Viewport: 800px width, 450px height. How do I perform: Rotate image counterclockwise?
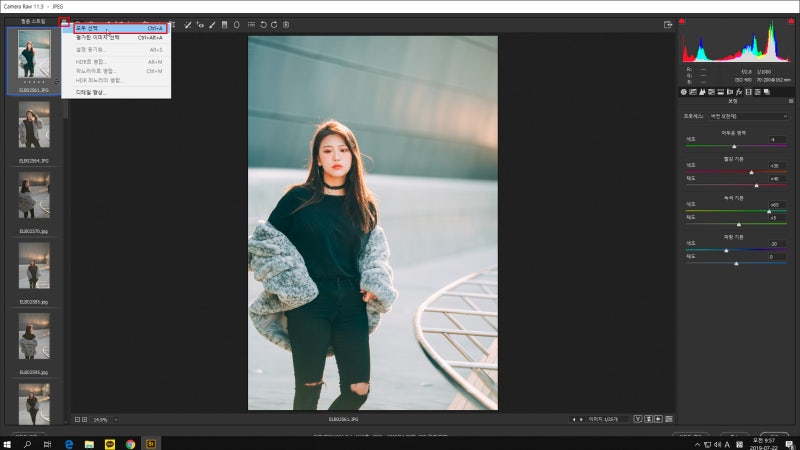point(263,24)
